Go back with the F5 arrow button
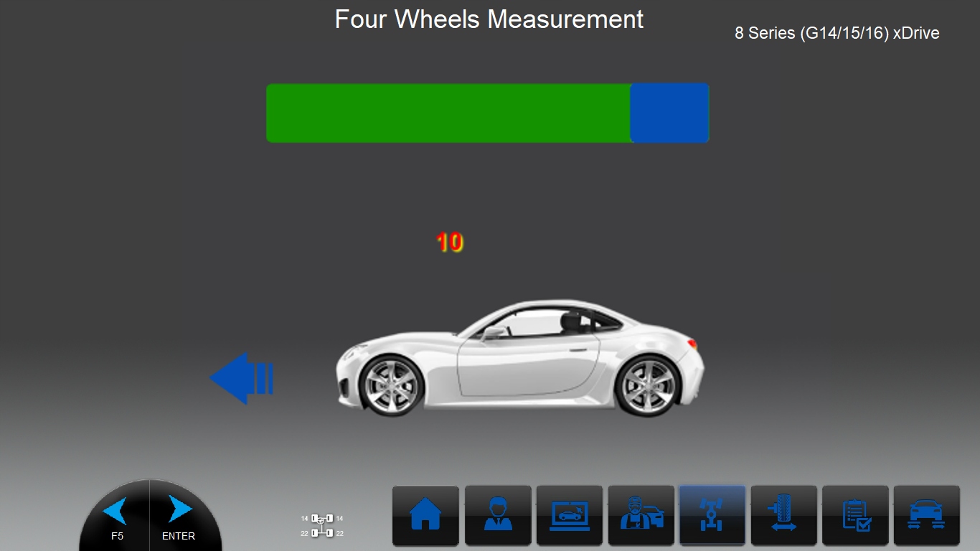980x551 pixels. point(116,517)
